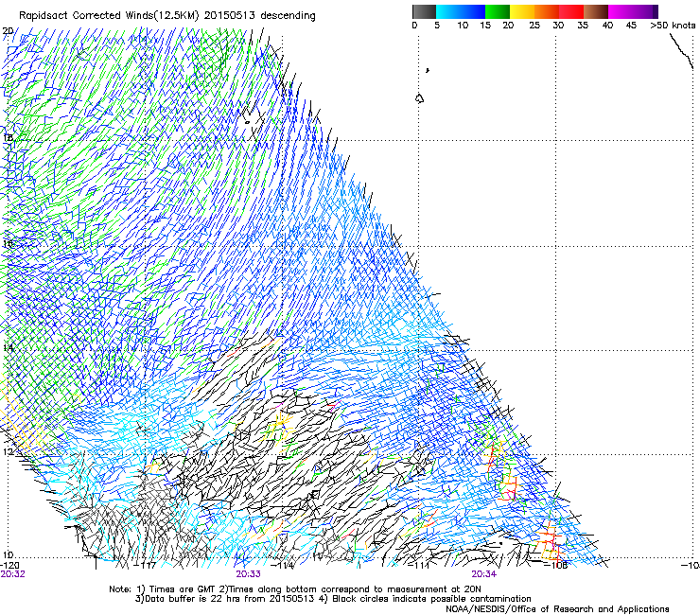Screen dimensions: 700x615
Task: Click the longitude label '-120' at bottom
Action: pos(9,565)
